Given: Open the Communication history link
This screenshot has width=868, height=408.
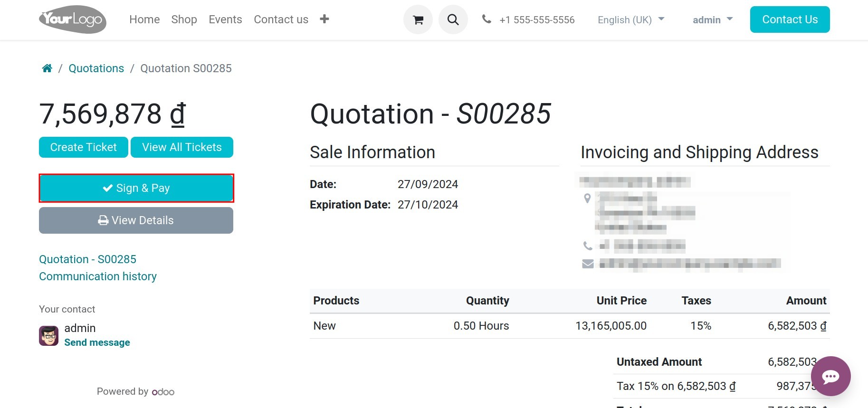Looking at the screenshot, I should pyautogui.click(x=98, y=276).
